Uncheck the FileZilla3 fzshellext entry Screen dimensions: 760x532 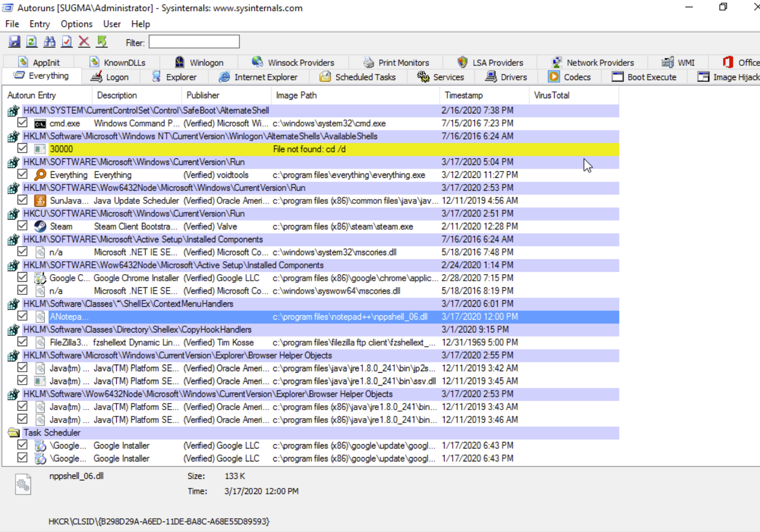tap(22, 341)
